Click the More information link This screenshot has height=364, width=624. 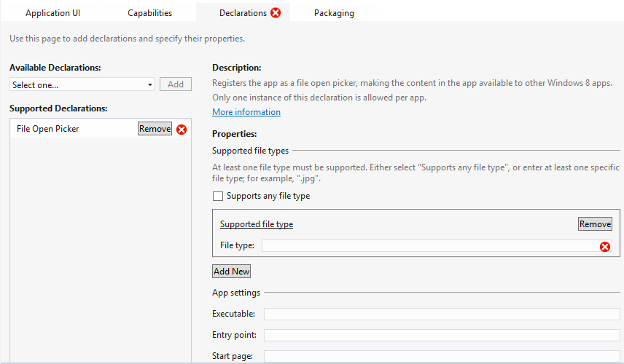pos(246,112)
